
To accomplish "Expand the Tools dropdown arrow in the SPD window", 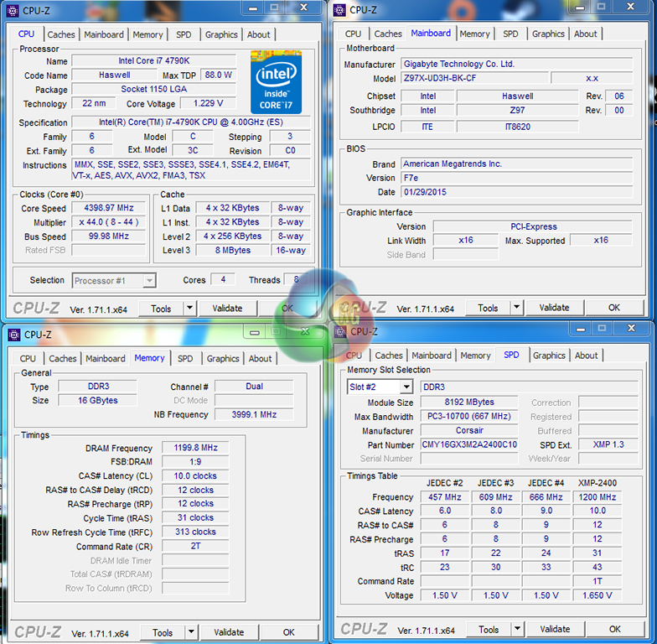I will tap(518, 629).
